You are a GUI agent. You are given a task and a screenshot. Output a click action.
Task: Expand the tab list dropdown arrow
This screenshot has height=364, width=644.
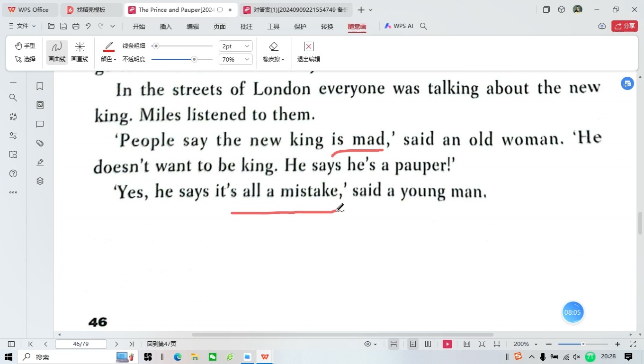point(371,10)
